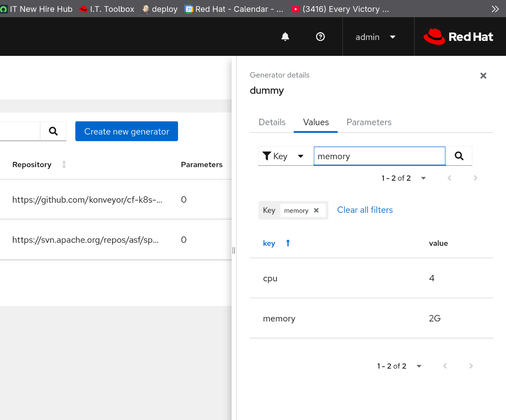
Task: Click Create new generator button
Action: click(x=127, y=131)
